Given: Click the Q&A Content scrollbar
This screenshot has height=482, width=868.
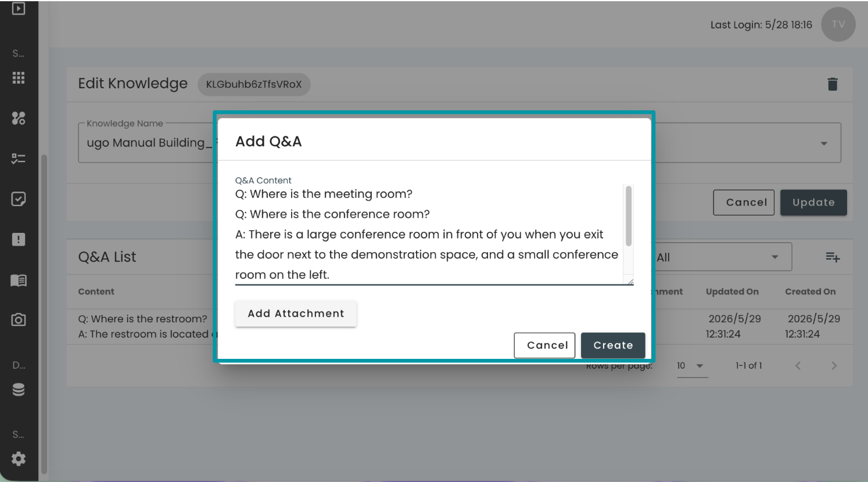Looking at the screenshot, I should pyautogui.click(x=628, y=216).
